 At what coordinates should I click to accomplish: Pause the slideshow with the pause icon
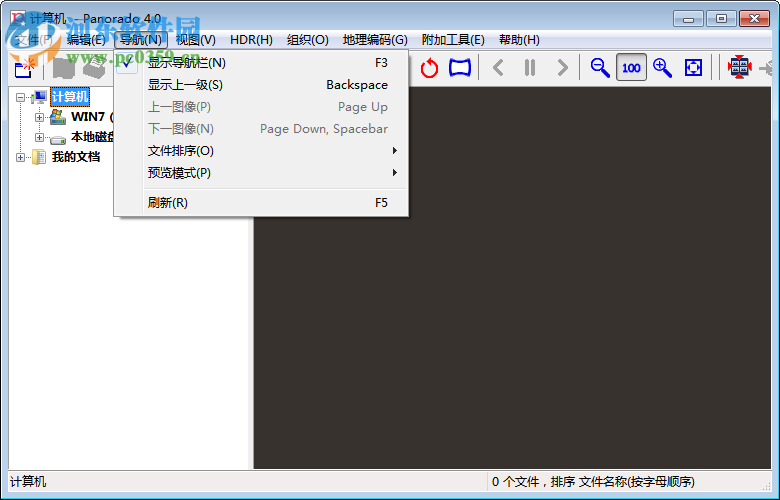[x=530, y=67]
